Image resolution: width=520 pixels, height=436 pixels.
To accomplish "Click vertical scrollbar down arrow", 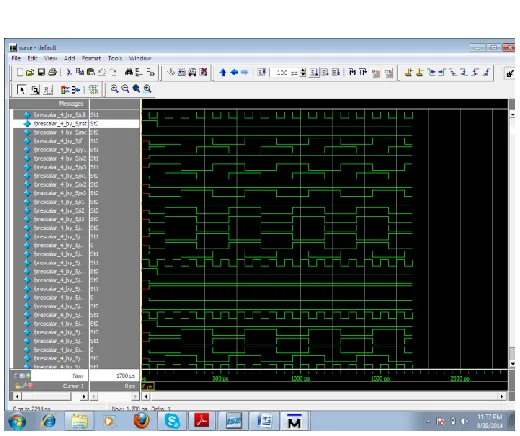I will click(512, 364).
